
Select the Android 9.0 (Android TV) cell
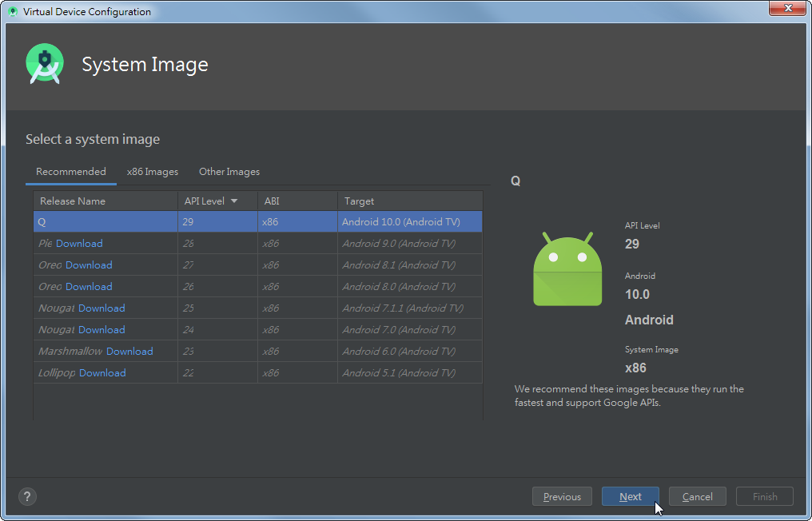[x=410, y=244]
